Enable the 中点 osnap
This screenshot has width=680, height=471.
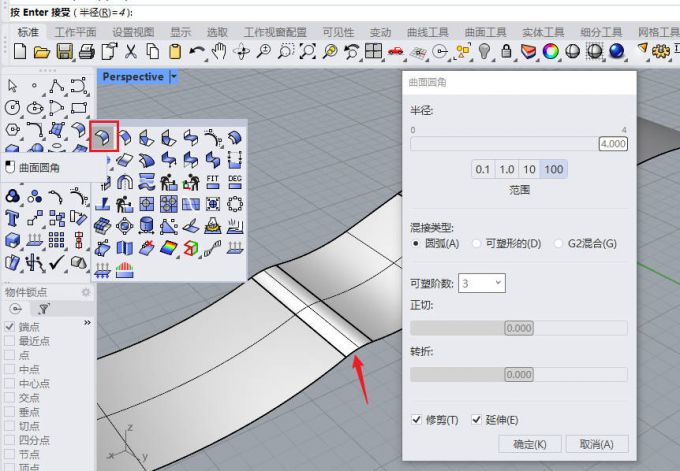[10, 369]
